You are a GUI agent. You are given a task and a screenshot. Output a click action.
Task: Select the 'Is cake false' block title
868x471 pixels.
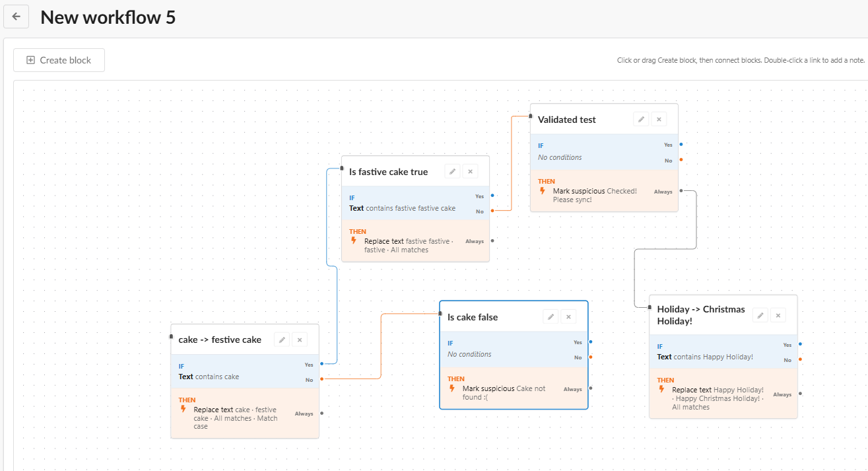473,317
